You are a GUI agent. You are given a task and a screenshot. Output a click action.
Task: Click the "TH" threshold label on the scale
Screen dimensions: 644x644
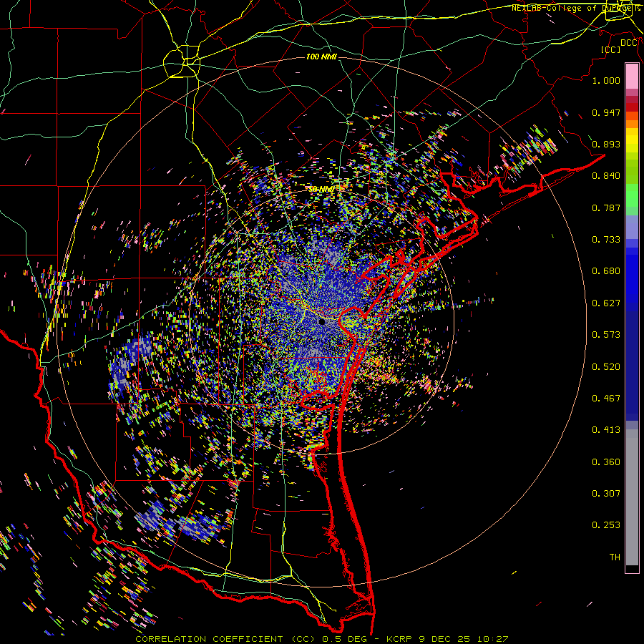click(615, 557)
